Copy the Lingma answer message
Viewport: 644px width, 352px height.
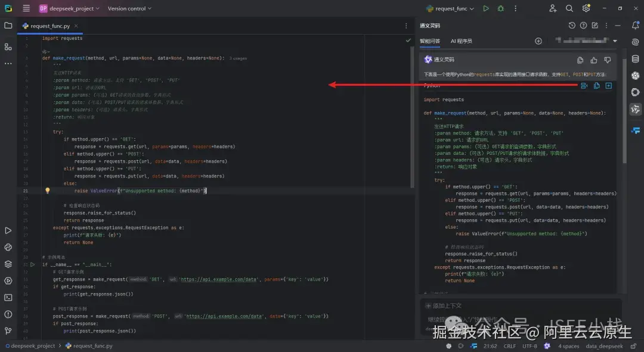(580, 60)
